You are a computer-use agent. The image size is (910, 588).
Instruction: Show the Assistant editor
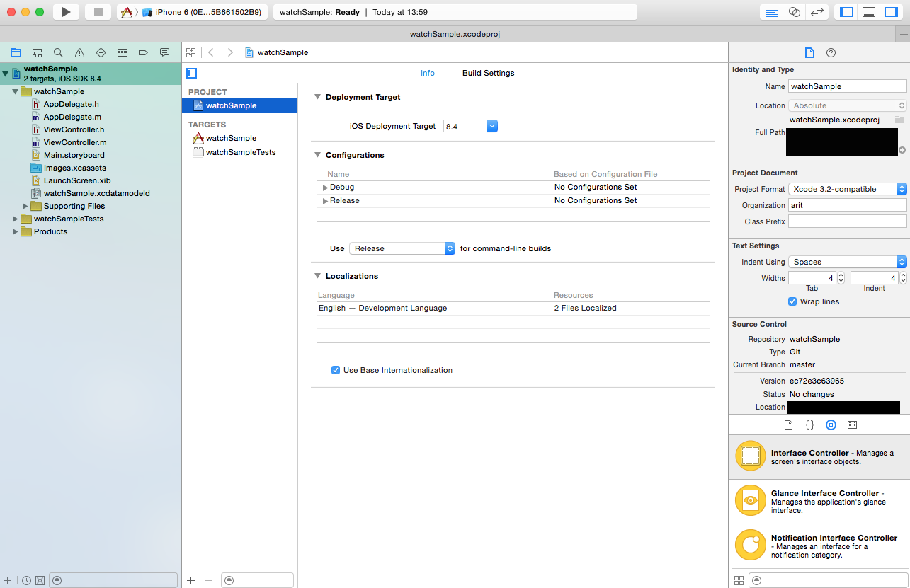(795, 12)
